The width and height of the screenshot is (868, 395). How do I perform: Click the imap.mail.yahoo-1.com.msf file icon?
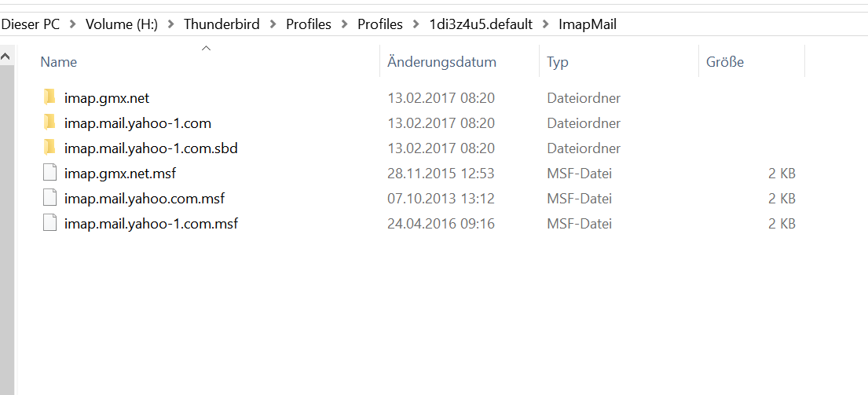pos(49,224)
